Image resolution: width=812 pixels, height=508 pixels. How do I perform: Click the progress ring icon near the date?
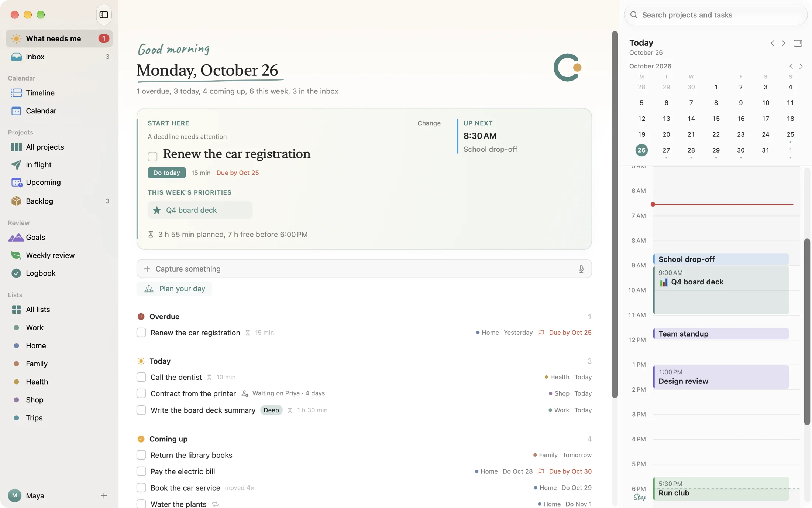[x=568, y=68]
